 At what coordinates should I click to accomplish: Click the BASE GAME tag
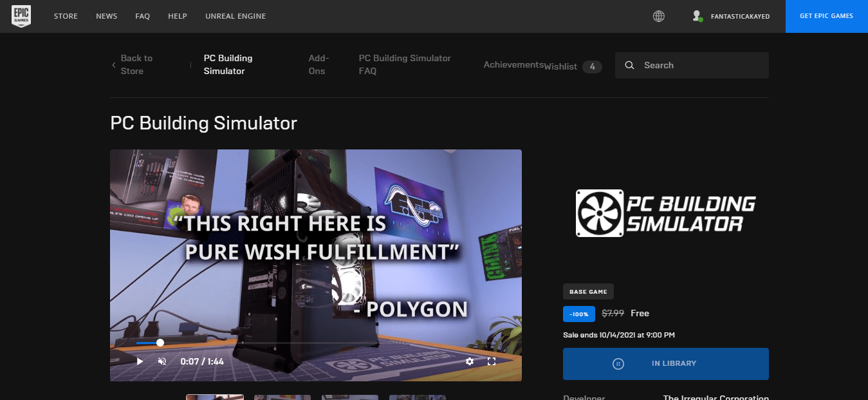coord(589,291)
